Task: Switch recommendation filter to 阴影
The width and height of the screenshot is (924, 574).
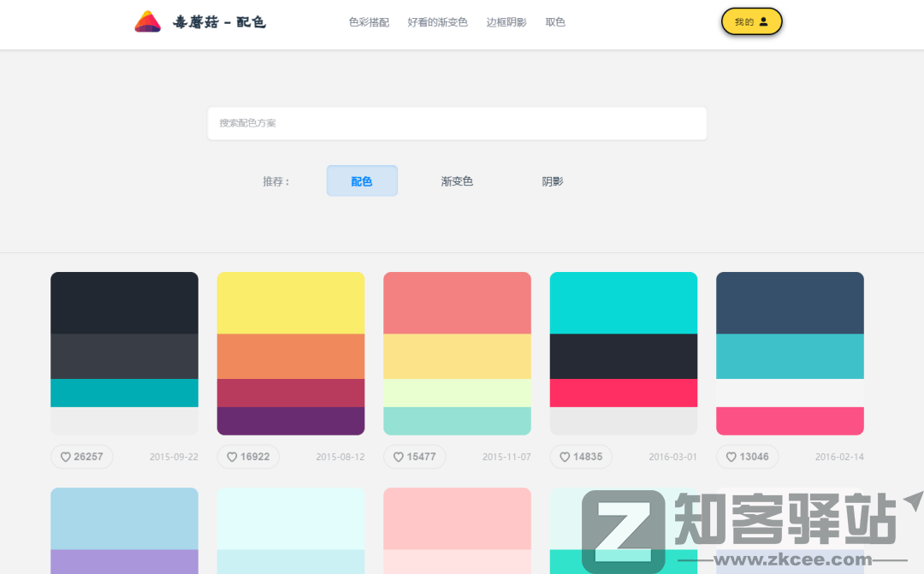Action: 553,181
